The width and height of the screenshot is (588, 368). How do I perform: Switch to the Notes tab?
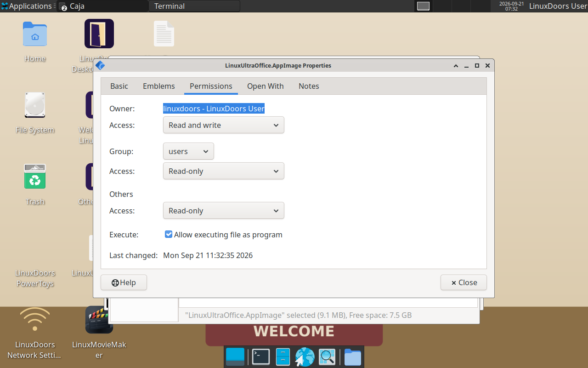tap(309, 86)
